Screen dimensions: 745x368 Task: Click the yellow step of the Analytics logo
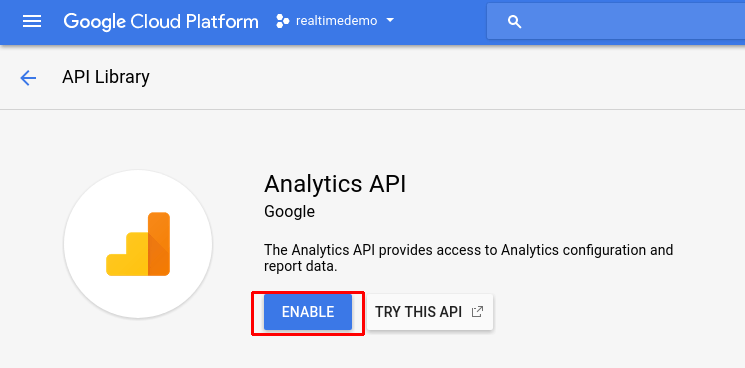[x=127, y=254]
